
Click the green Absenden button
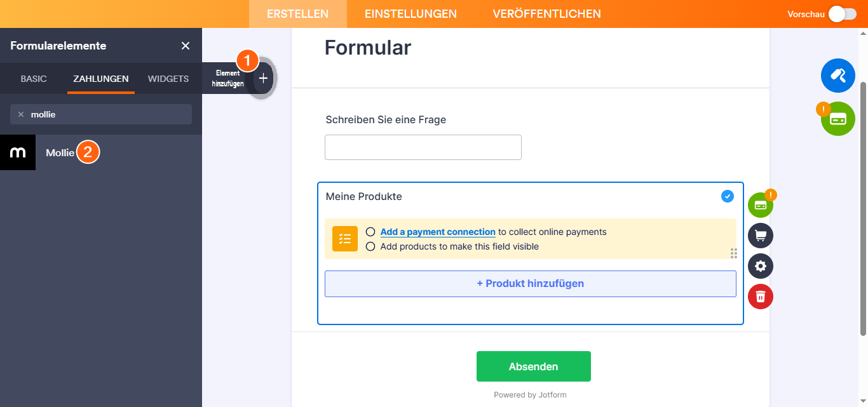pyautogui.click(x=533, y=366)
